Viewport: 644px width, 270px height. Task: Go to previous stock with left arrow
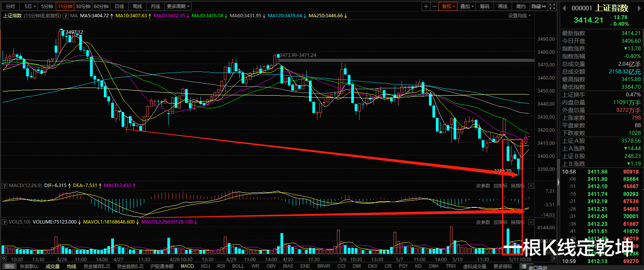coord(564,8)
